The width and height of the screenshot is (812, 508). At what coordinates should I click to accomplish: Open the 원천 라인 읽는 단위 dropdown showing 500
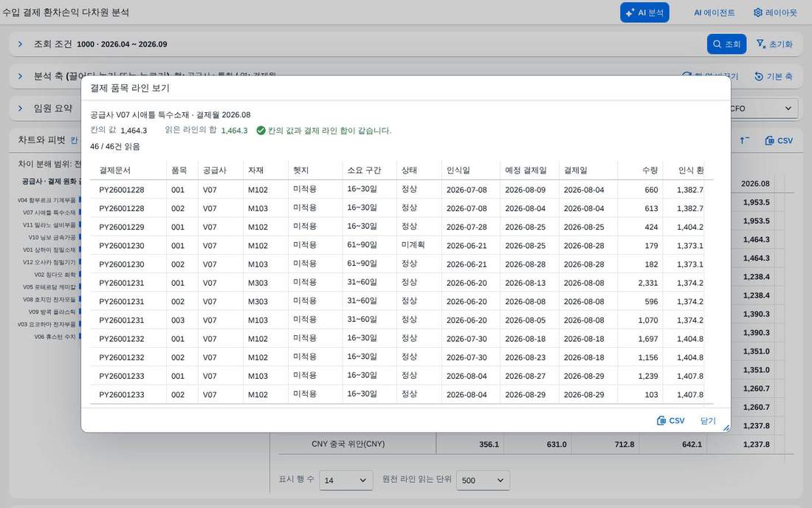tap(483, 481)
